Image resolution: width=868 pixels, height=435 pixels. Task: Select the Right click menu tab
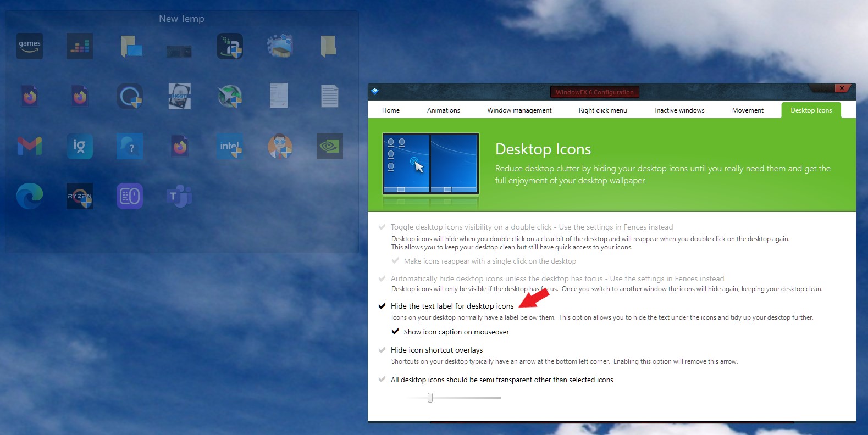603,110
